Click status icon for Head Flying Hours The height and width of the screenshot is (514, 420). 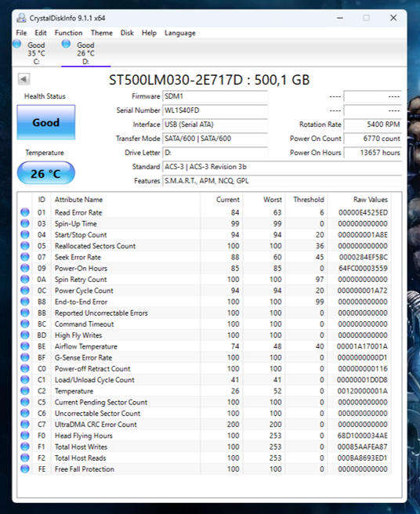(25, 435)
